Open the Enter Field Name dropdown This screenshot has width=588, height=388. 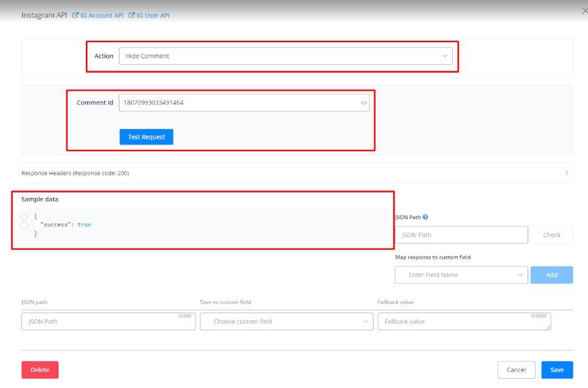[x=461, y=275]
